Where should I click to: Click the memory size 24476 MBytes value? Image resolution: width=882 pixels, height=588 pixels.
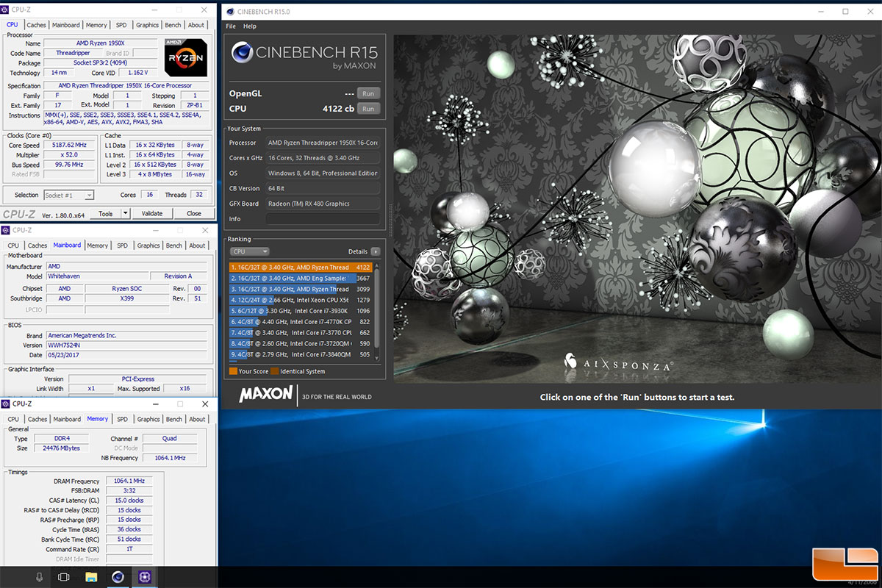(62, 448)
